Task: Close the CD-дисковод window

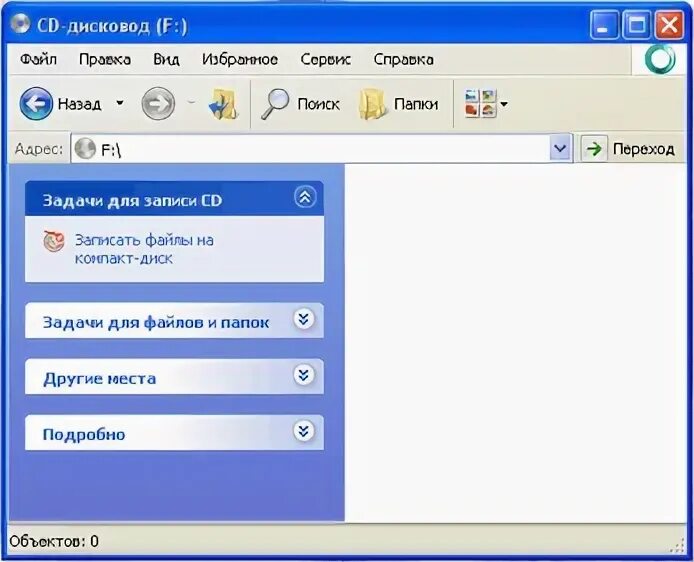Action: pyautogui.click(x=669, y=25)
